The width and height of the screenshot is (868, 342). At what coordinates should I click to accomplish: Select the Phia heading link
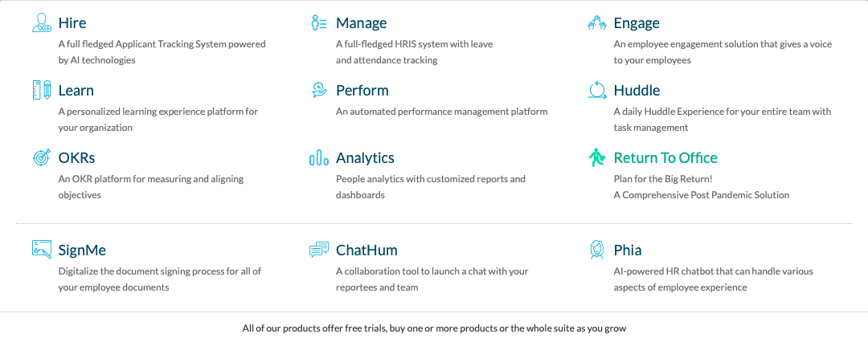pos(628,250)
